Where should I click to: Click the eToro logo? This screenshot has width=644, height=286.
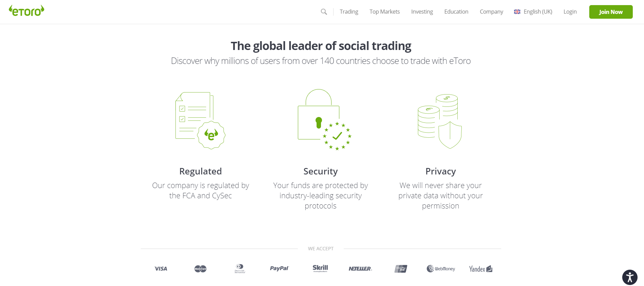point(27,11)
